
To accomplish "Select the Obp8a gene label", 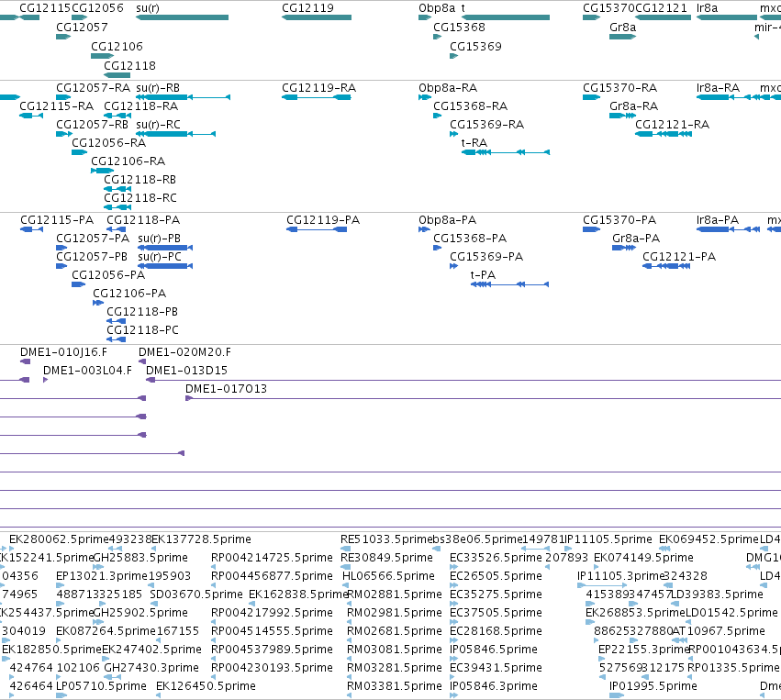I will point(437,8).
